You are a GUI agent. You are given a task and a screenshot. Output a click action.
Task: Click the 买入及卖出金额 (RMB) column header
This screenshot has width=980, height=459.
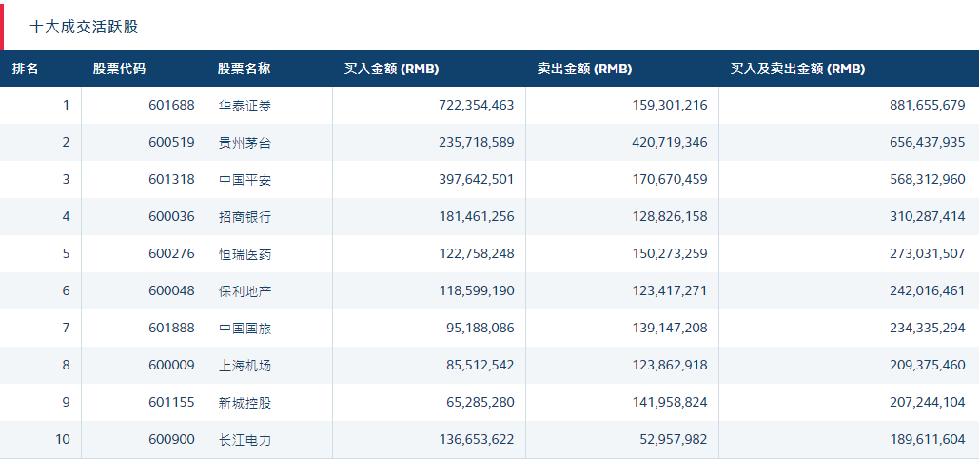[x=797, y=69]
